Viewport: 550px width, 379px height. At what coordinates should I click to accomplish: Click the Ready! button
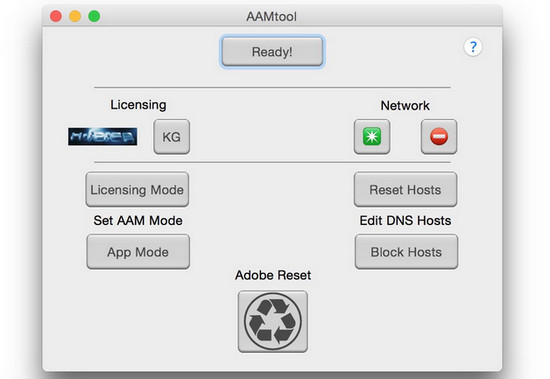(x=272, y=52)
